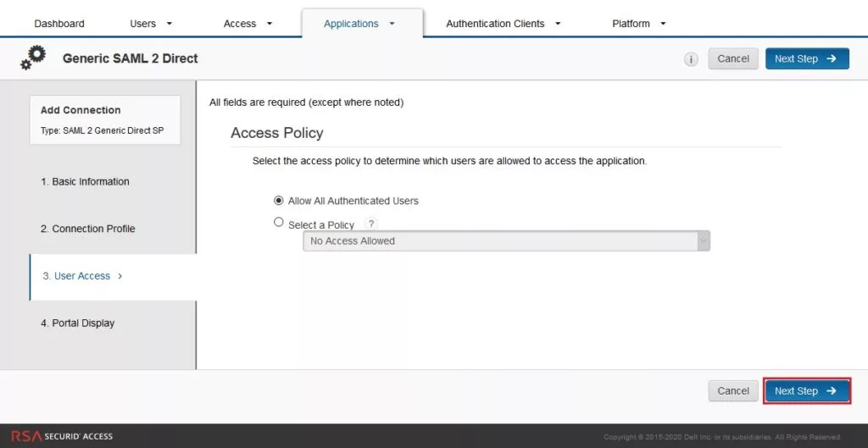Viewport: 868px width, 448px height.
Task: Open the Platform tab
Action: coord(631,24)
